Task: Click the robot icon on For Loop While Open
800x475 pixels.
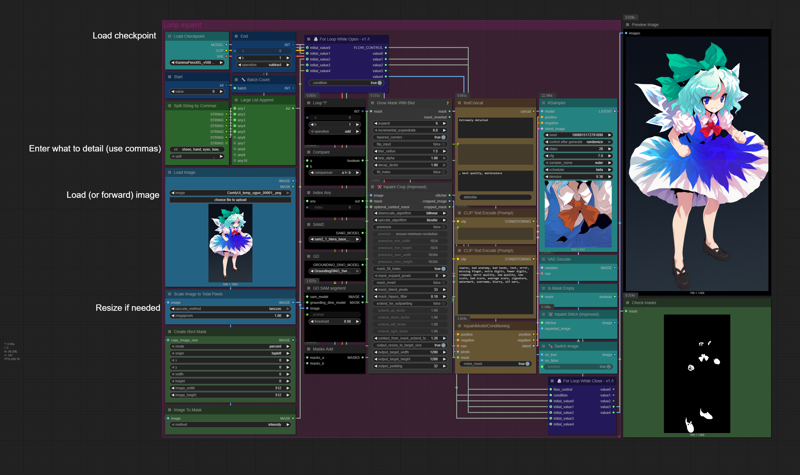Action: pyautogui.click(x=315, y=39)
